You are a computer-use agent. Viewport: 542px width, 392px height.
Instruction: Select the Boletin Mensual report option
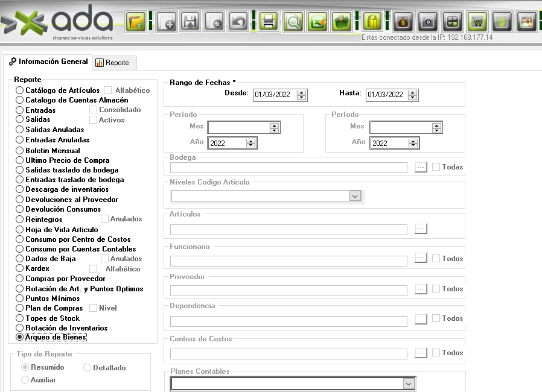click(20, 151)
